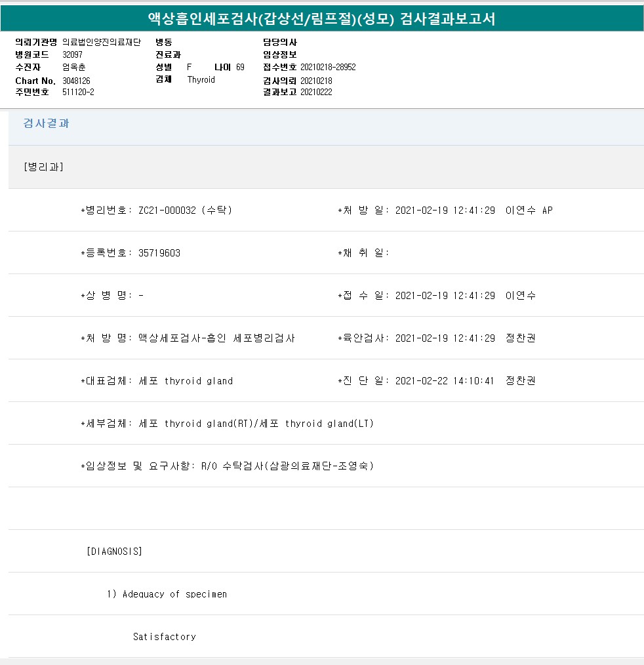The width and height of the screenshot is (644, 665).
Task: Select the hospital code value 32097
Action: tap(73, 54)
